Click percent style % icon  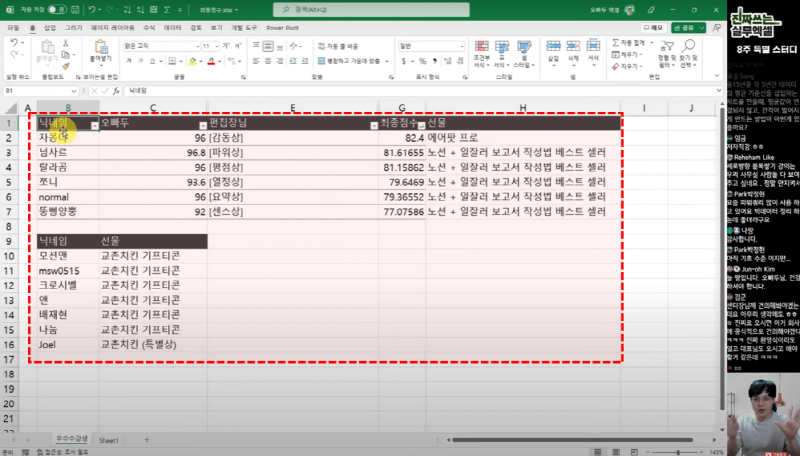tap(422, 61)
